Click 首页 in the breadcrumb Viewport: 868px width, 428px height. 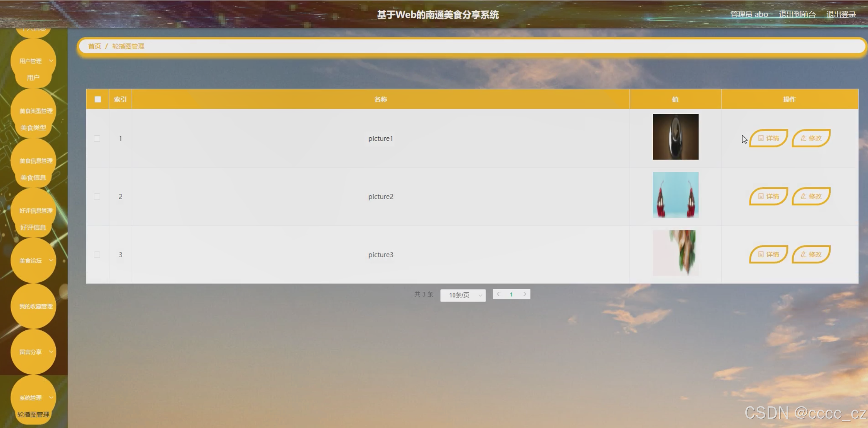pos(95,46)
